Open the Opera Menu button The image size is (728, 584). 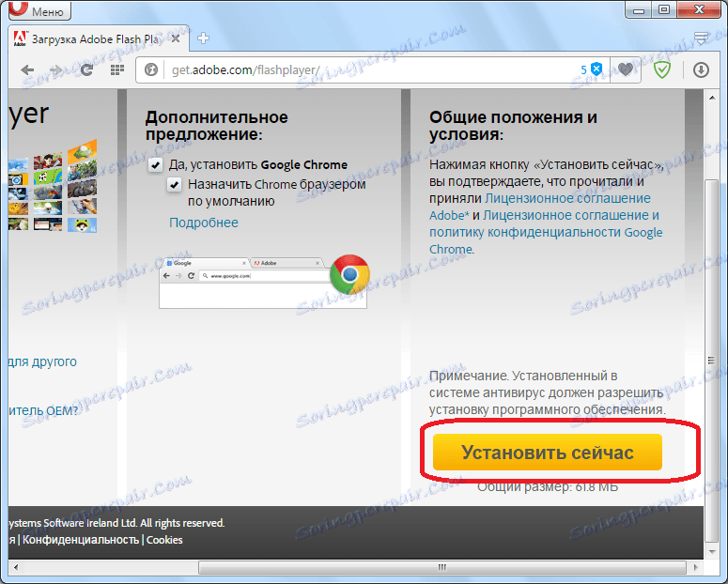pos(39,10)
